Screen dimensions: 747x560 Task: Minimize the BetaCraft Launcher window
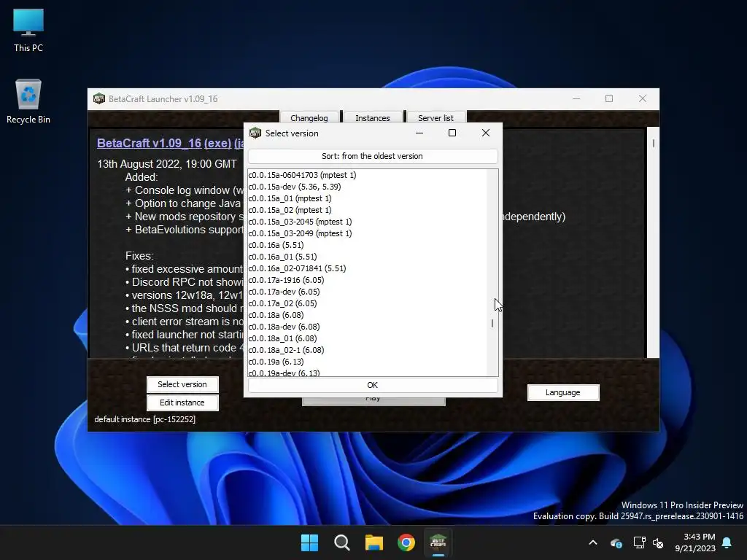click(x=576, y=98)
